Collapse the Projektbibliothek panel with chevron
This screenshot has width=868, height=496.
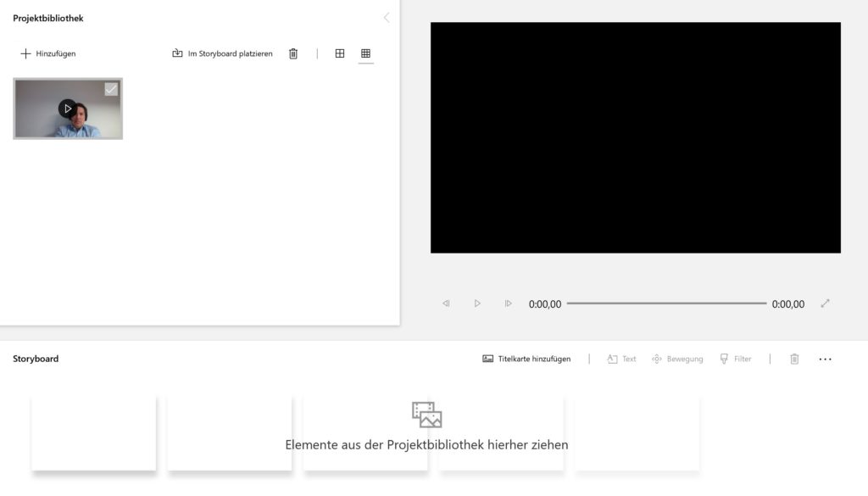pyautogui.click(x=387, y=18)
